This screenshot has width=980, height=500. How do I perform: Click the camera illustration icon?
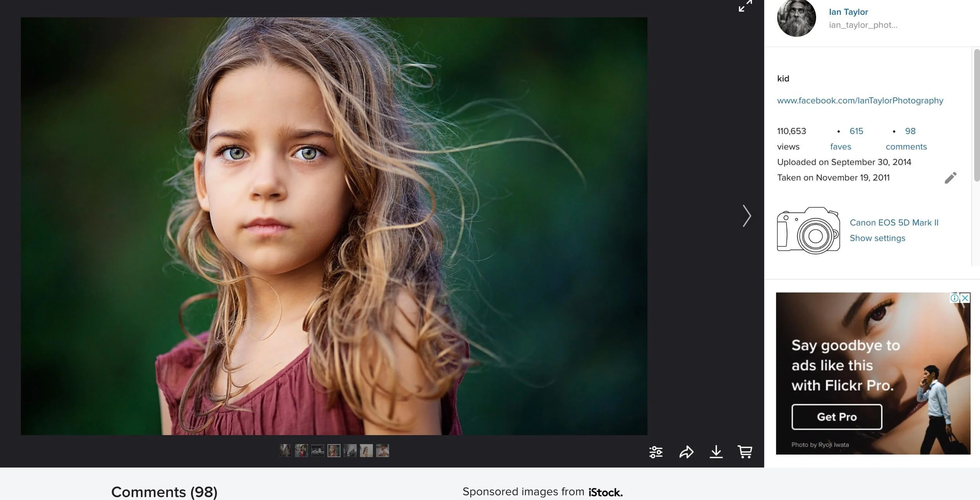click(x=808, y=230)
